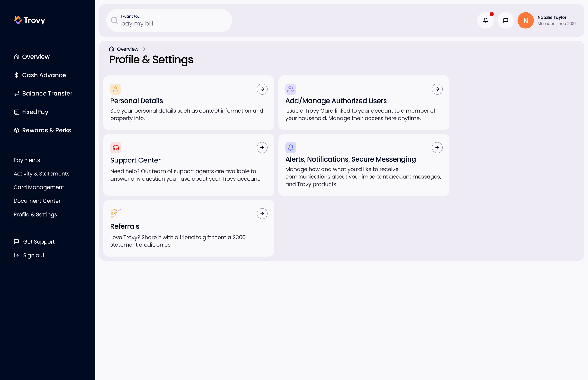Click the 'Member since 2025' text
The height and width of the screenshot is (380, 588).
pyautogui.click(x=557, y=24)
